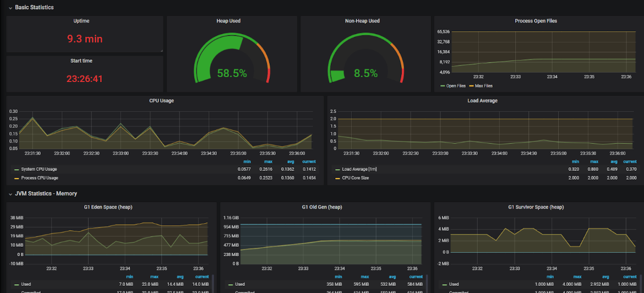Image resolution: width=644 pixels, height=293 pixels.
Task: Toggle System CPU Usage series visibility
Action: point(39,169)
